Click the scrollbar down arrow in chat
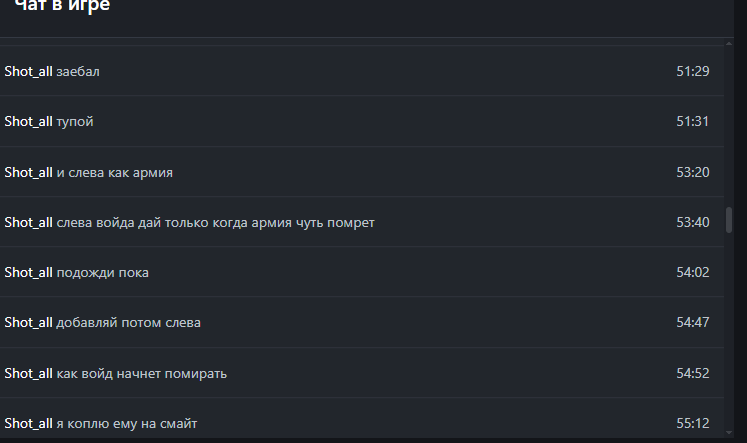Viewport: 747px width, 443px height. (729, 433)
